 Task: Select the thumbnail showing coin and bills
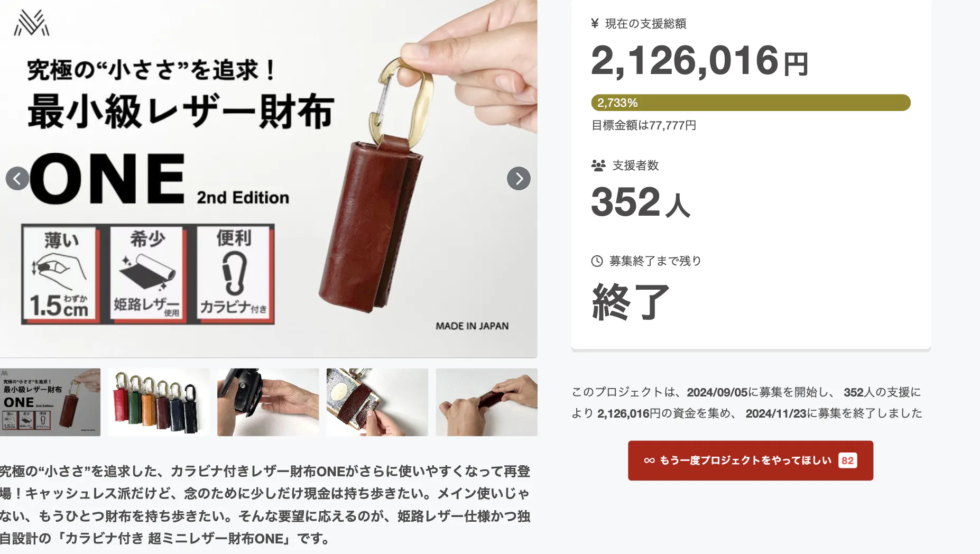click(377, 402)
